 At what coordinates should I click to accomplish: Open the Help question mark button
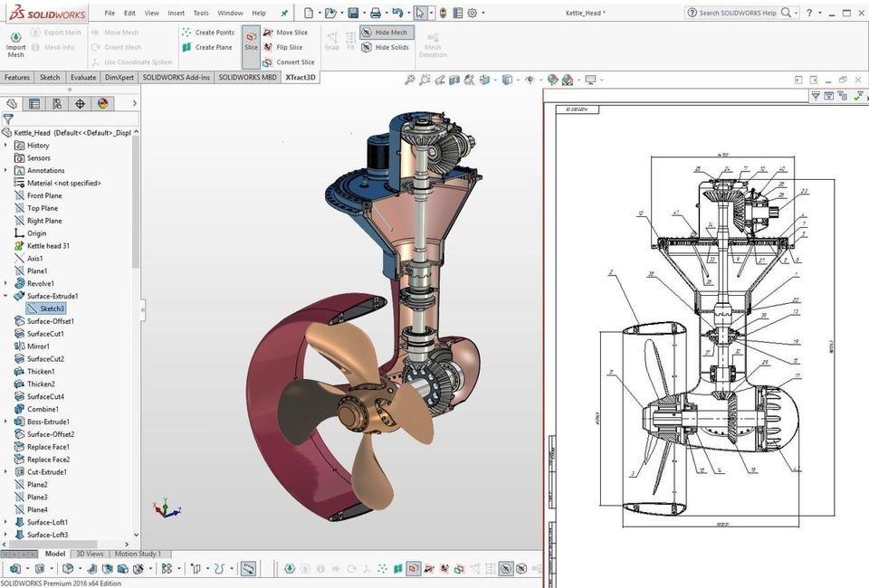(809, 13)
